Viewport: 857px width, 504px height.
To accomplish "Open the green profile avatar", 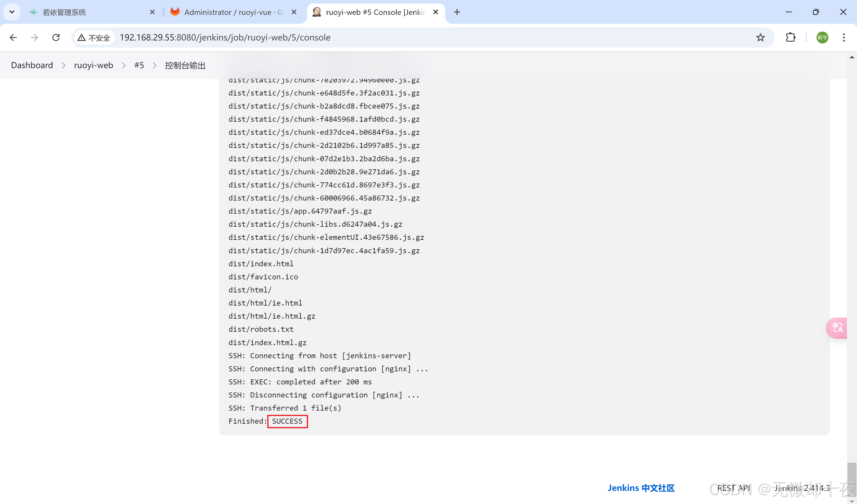I will click(822, 37).
